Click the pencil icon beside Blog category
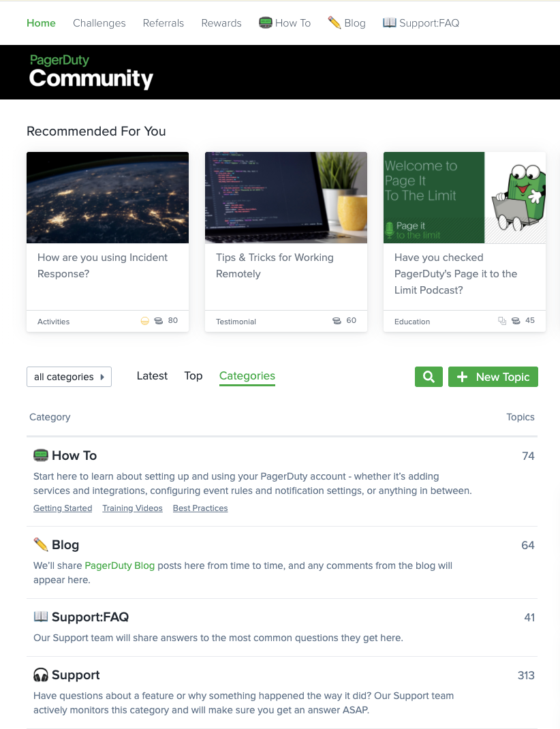560x729 pixels. [41, 544]
